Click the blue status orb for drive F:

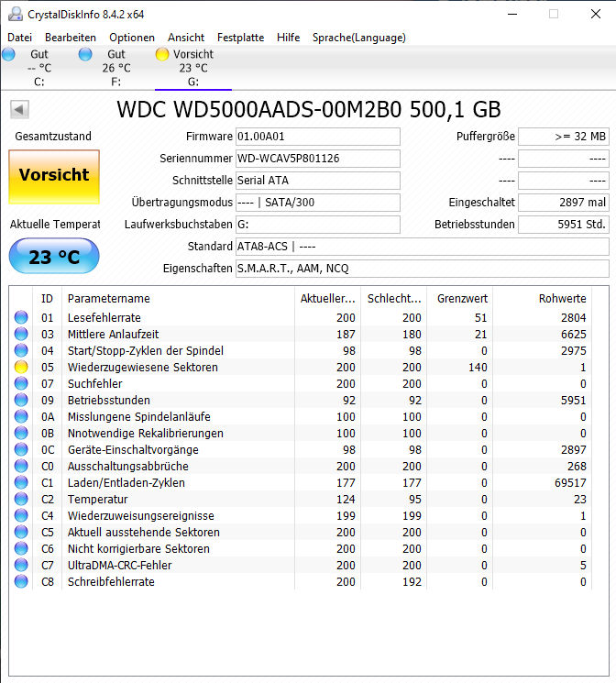click(x=85, y=54)
